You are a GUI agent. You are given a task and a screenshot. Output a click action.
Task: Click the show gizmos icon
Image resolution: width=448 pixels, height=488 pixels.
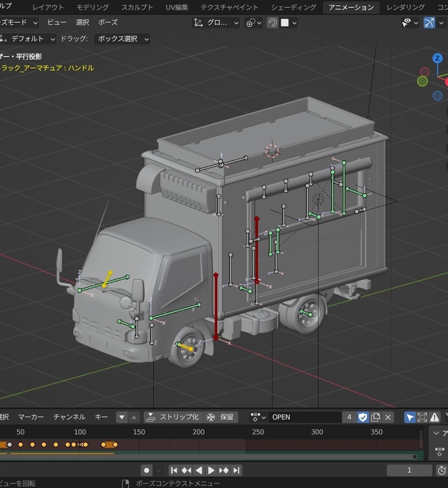(x=429, y=23)
